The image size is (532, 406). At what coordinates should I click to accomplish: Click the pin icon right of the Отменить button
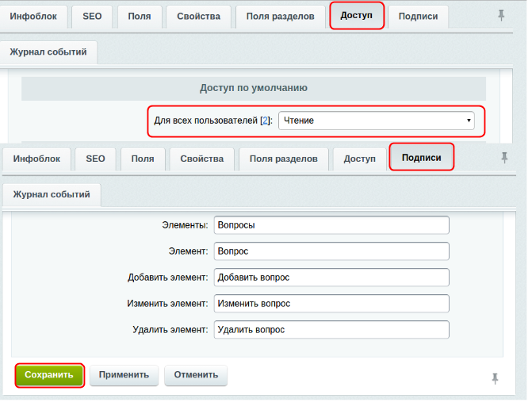coord(496,378)
